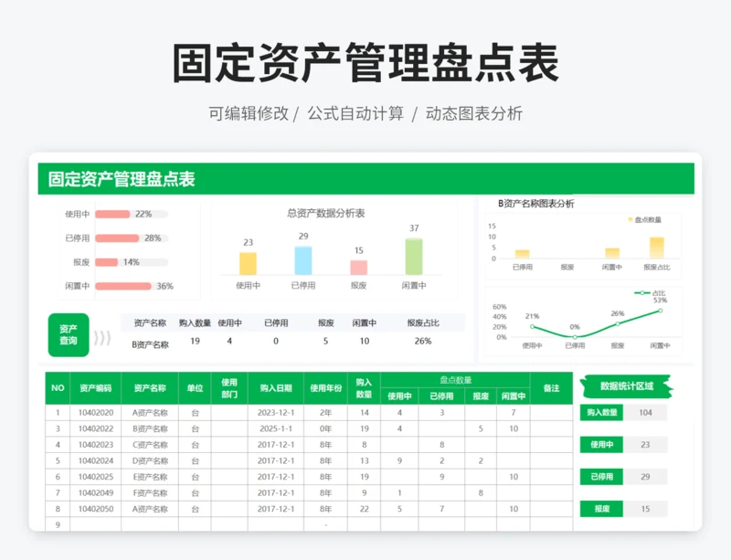Select asset code cell 10402022

click(96, 428)
